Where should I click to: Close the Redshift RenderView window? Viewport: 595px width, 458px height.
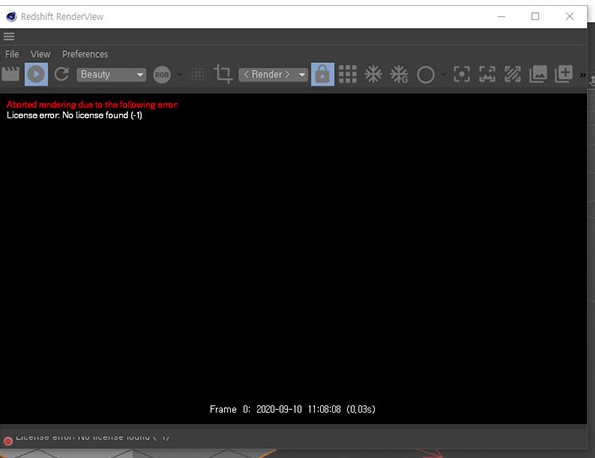(x=569, y=16)
